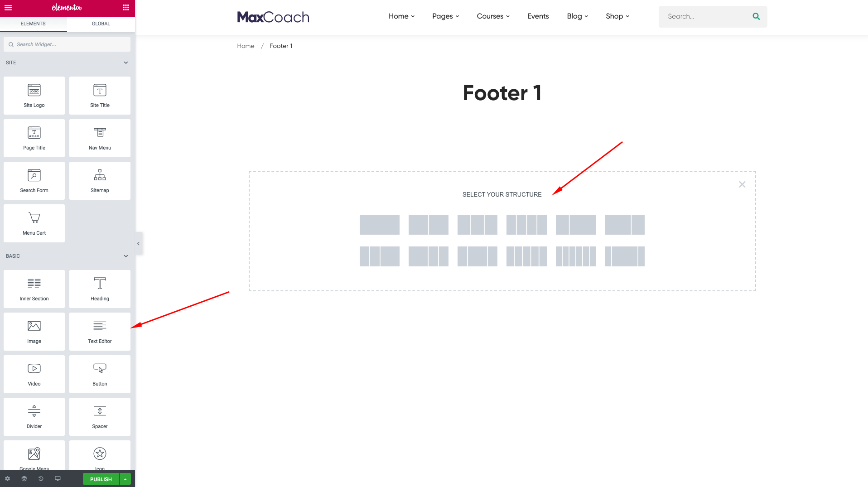Open the Navigator layers icon
The image size is (868, 487).
[x=24, y=479]
